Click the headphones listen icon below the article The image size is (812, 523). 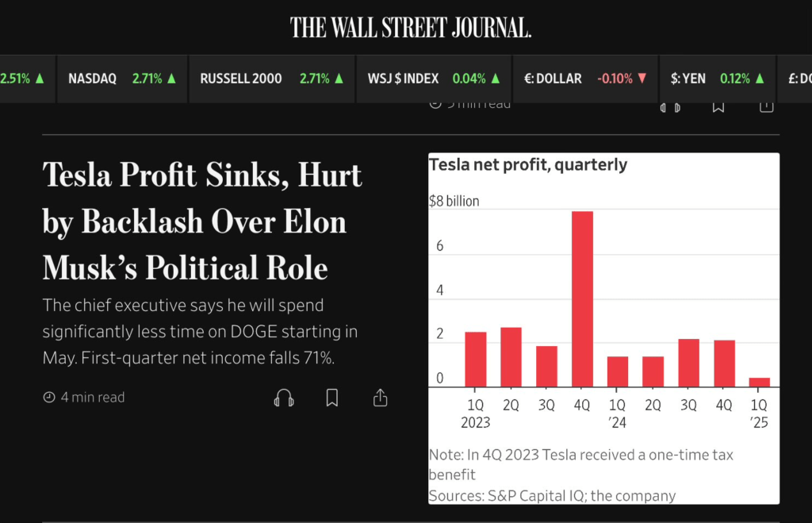click(x=284, y=398)
